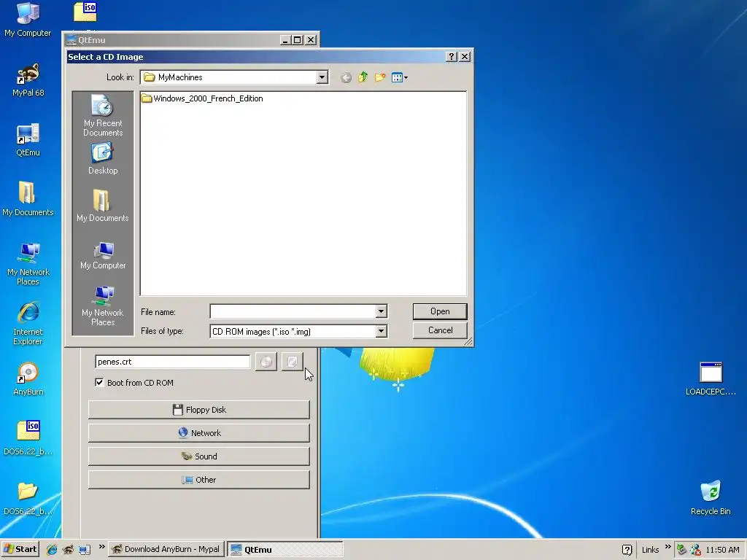This screenshot has height=560, width=747.
Task: Open My Computer in places bar
Action: [103, 256]
